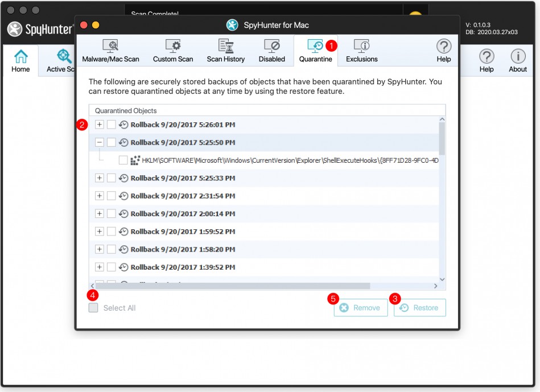Viewport: 540px width, 392px height.
Task: Select the Rollback 9/20/2017 1:58:20 PM row
Action: point(171,249)
